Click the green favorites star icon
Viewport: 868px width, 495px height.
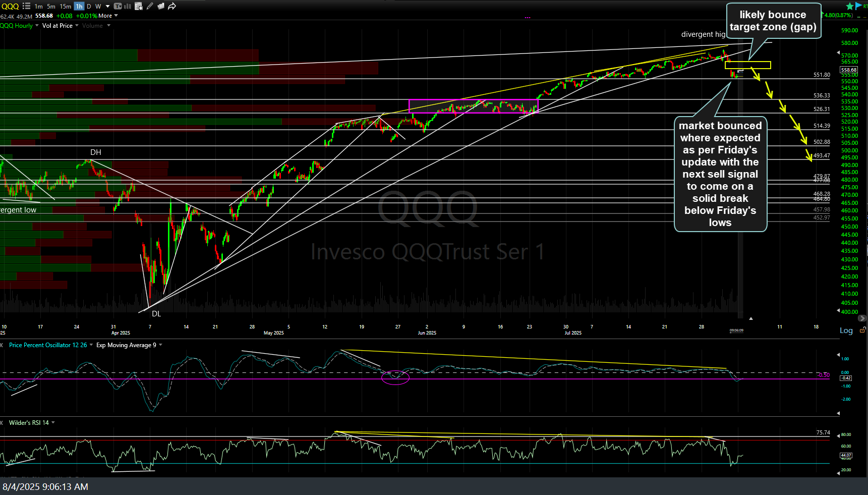[849, 6]
